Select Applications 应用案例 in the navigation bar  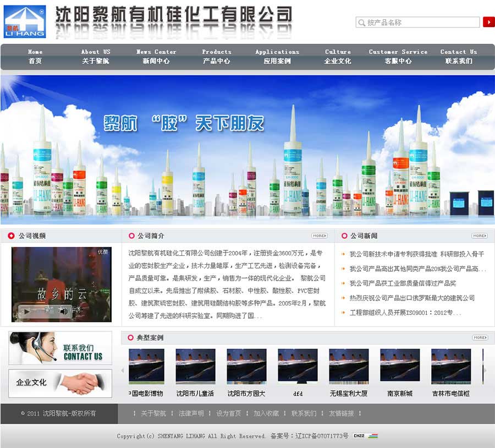point(277,57)
